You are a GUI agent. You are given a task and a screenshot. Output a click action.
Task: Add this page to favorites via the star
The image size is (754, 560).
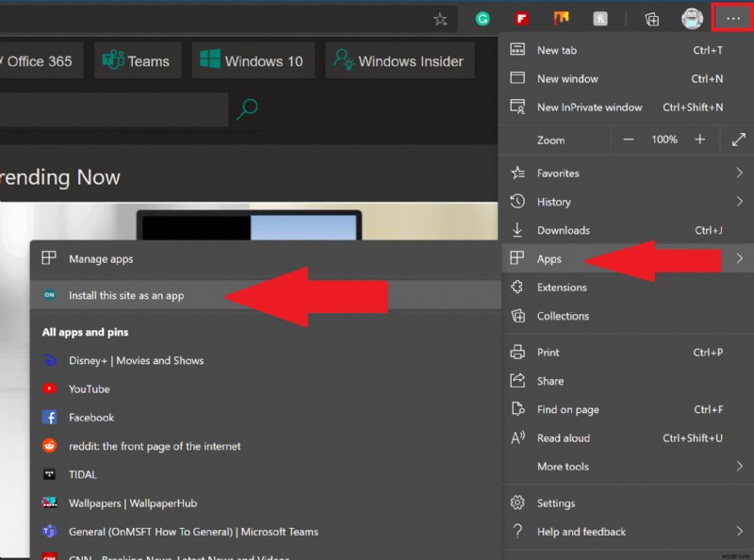coord(440,18)
